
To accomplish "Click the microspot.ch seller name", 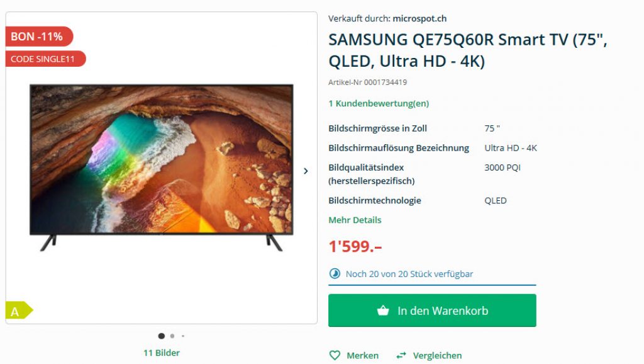I will coord(419,18).
